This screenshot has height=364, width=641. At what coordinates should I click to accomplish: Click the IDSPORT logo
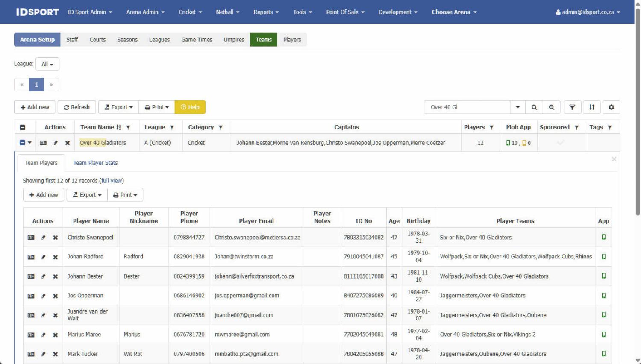point(38,12)
